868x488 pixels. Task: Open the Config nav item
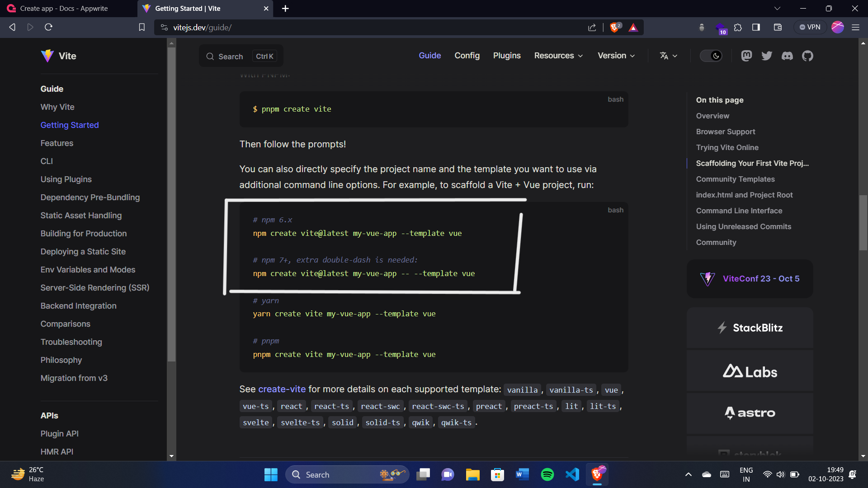pos(467,56)
